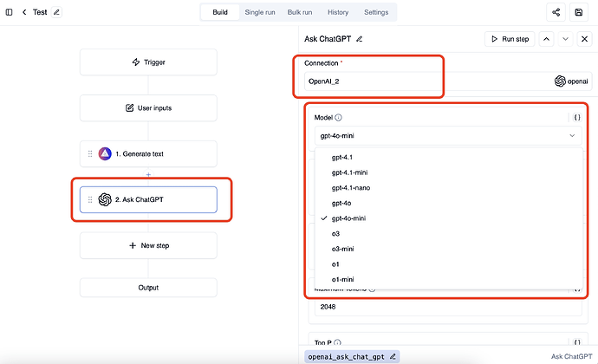Close the Ask ChatGPT step panel
This screenshot has height=364, width=598.
584,39
